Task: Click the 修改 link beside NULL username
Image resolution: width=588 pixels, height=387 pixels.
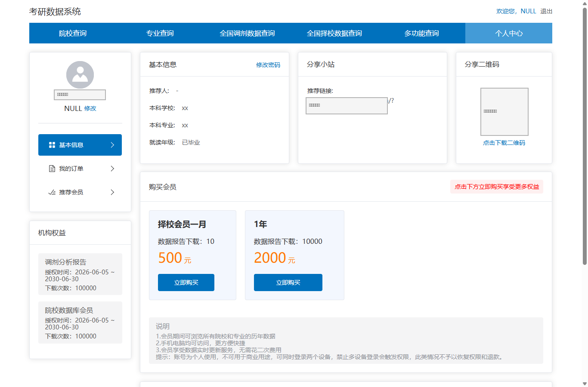Action: [x=90, y=108]
